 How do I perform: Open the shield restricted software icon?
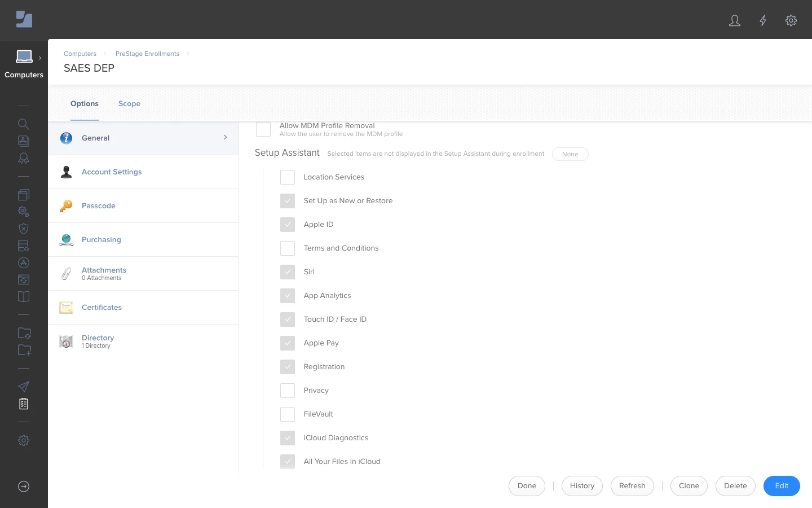coord(24,229)
